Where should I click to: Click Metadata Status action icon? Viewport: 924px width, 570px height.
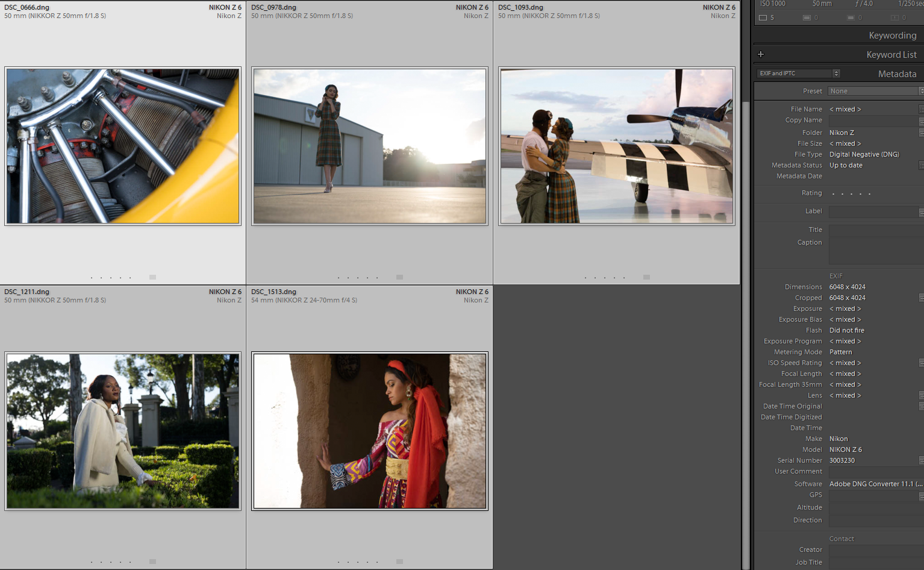[x=922, y=165]
